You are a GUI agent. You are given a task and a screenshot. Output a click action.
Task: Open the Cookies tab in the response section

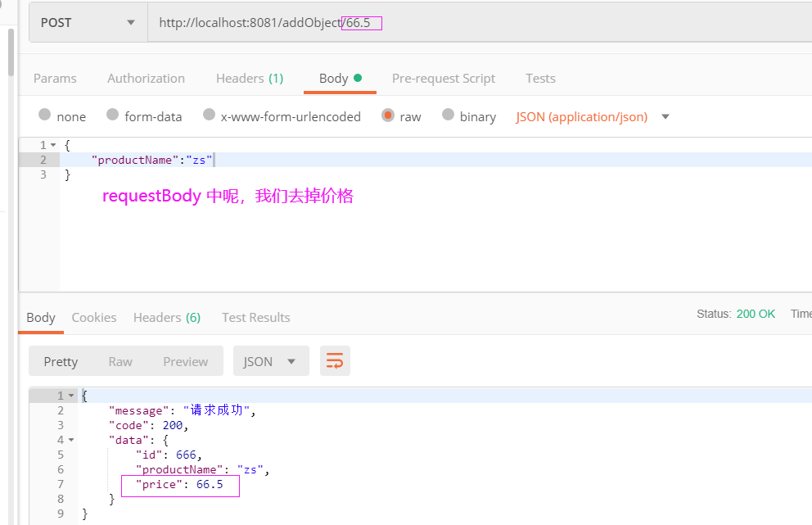tap(93, 317)
